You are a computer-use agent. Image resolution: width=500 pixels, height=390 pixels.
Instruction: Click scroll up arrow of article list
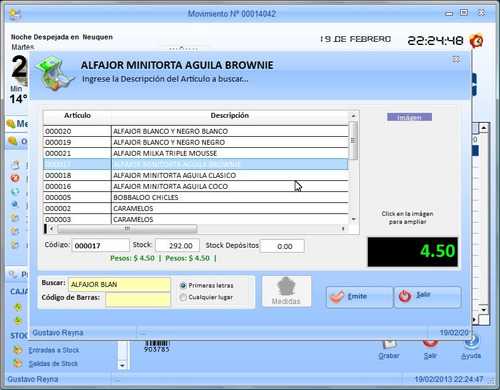pyautogui.click(x=353, y=116)
